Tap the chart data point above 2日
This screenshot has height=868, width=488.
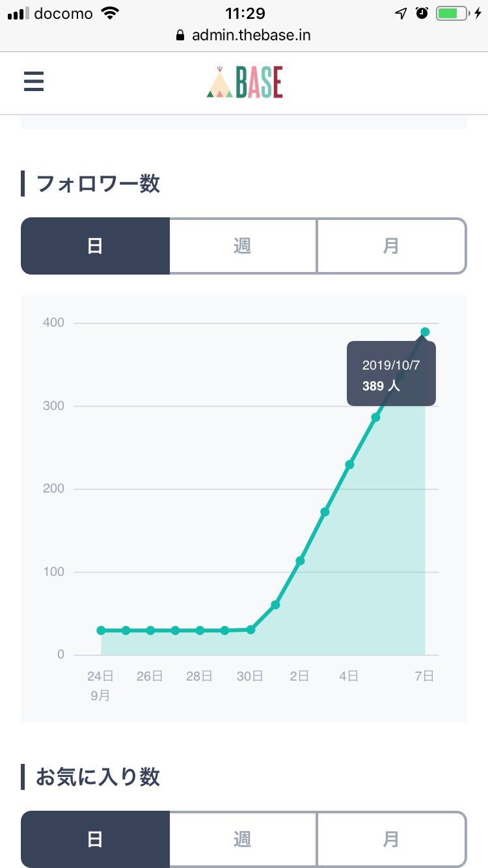click(300, 561)
